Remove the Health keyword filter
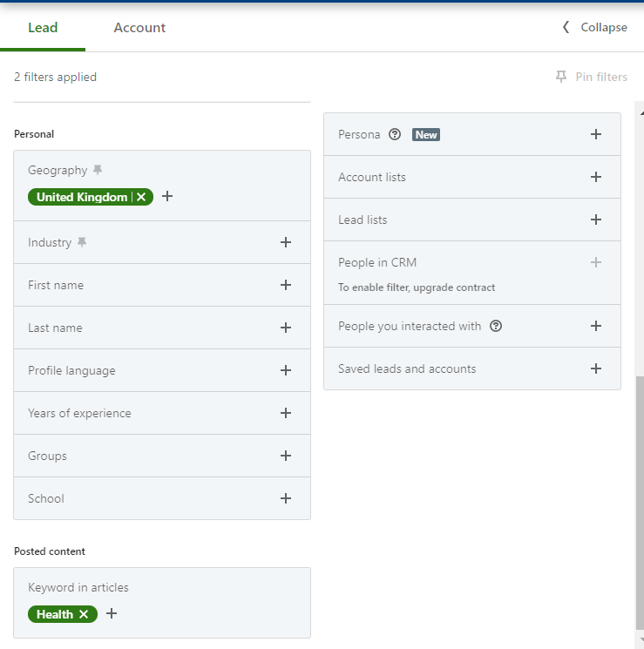Screen dimensions: 644x649 coord(84,614)
